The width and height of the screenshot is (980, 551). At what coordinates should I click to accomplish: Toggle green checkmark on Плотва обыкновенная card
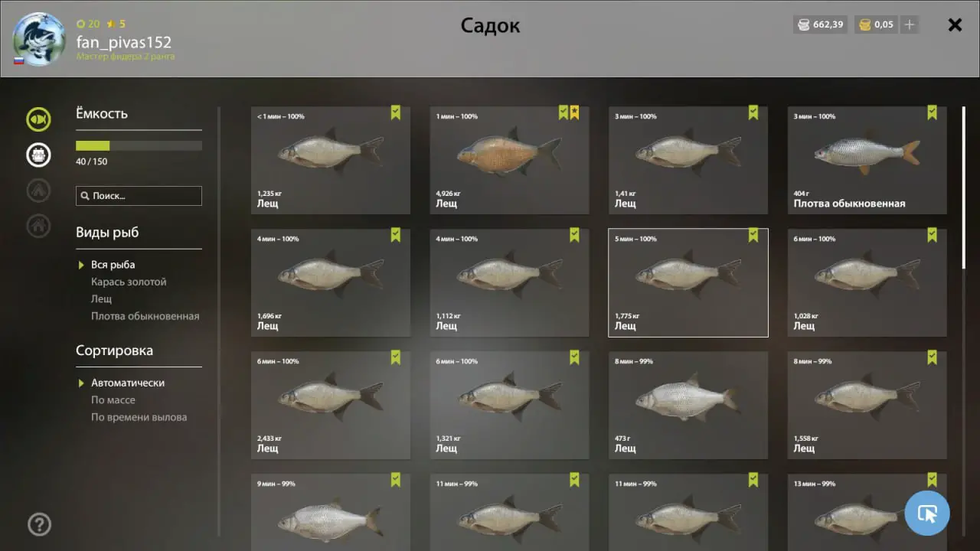tap(932, 112)
